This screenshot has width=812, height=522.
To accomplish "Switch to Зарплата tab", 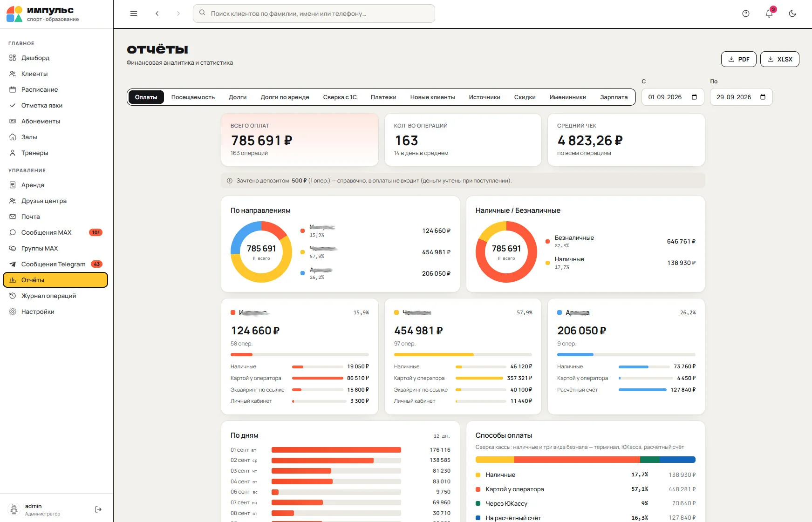I will 614,97.
